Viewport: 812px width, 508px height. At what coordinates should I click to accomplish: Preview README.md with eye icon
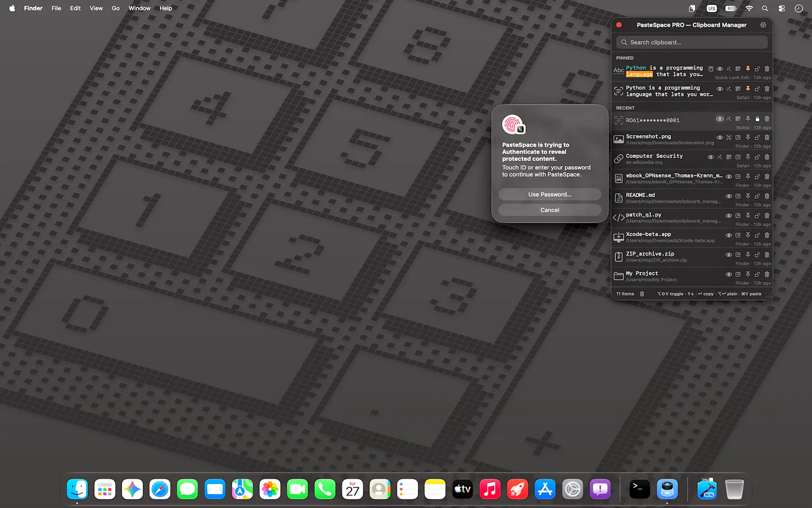tap(729, 196)
